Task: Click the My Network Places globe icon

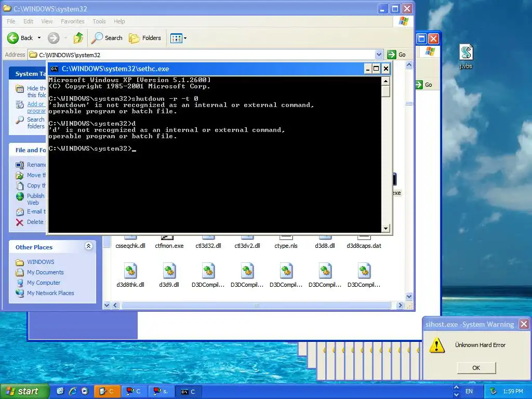Action: (x=20, y=293)
